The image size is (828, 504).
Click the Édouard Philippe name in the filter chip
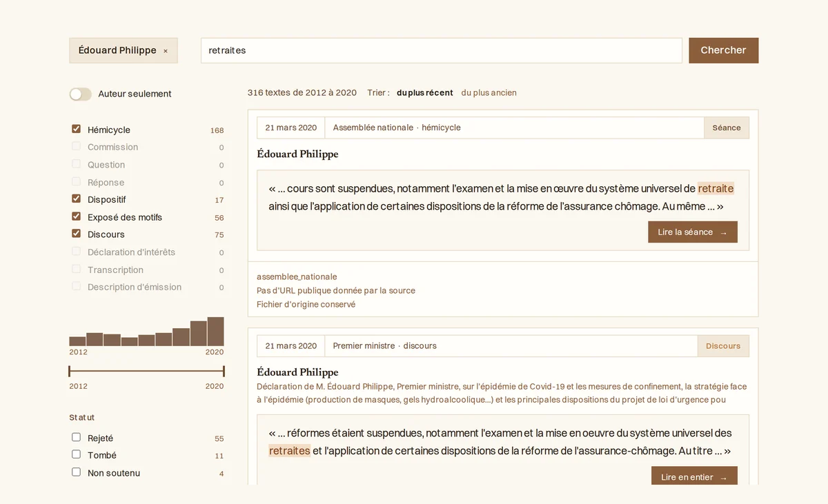(117, 50)
